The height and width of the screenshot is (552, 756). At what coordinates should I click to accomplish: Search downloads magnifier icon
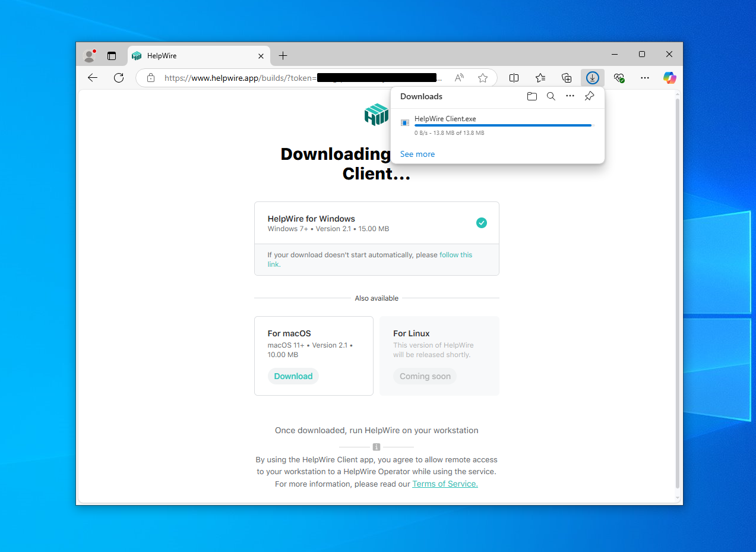point(551,96)
